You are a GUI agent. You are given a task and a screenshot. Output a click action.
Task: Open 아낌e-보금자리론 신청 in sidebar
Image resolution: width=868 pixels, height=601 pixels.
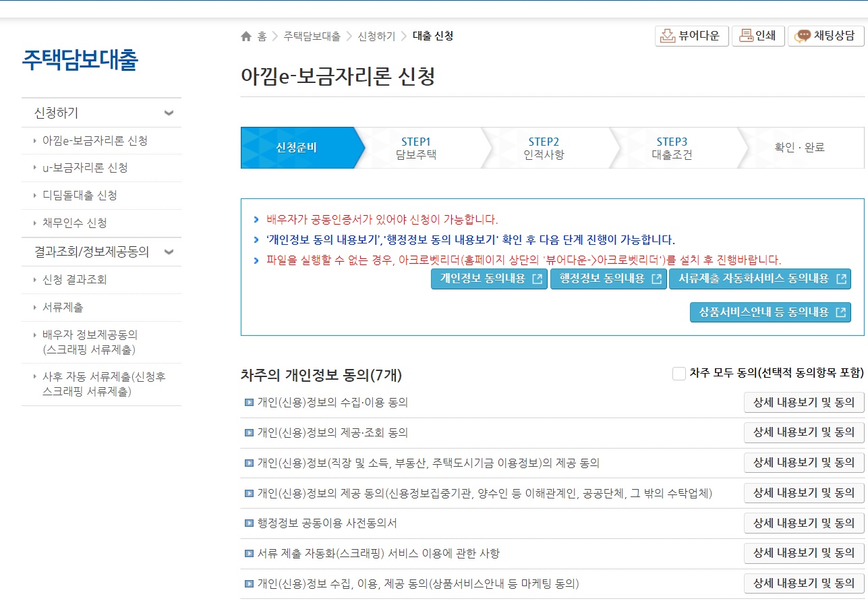(x=94, y=140)
